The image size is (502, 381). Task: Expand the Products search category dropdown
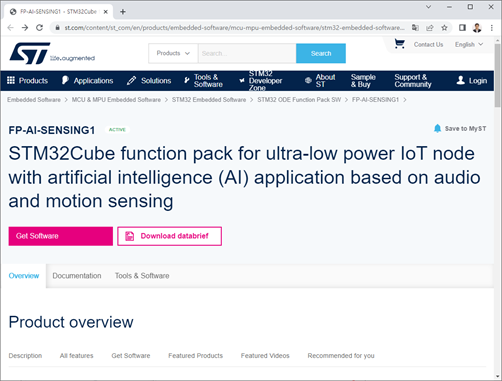(173, 53)
